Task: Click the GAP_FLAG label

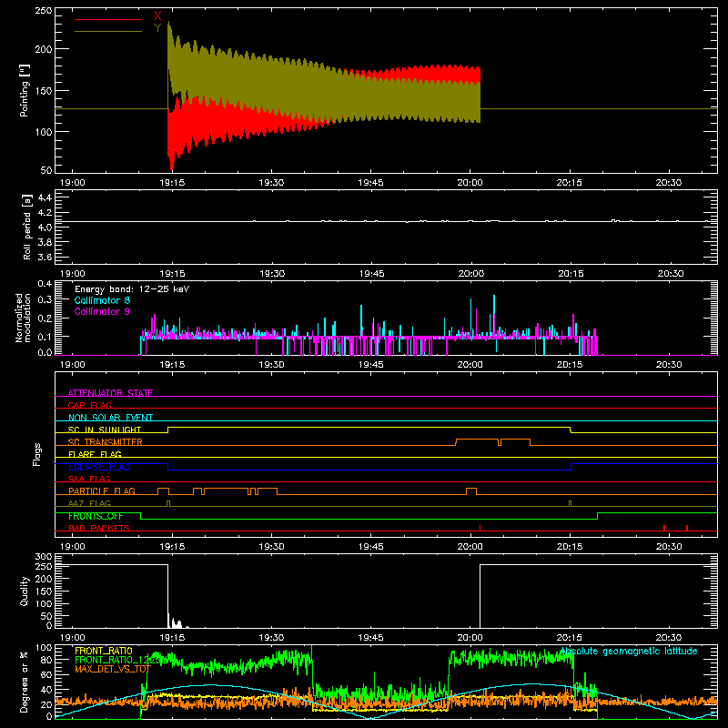Action: pos(89,405)
